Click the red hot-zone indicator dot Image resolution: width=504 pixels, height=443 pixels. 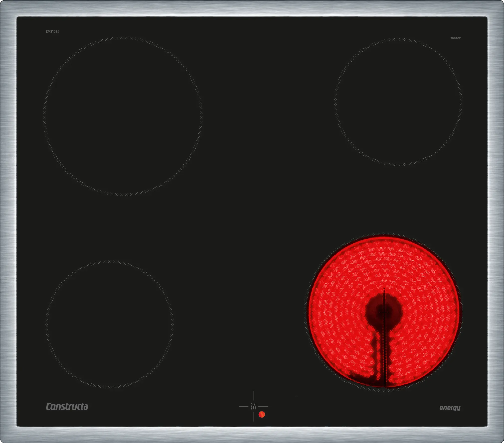tap(262, 414)
